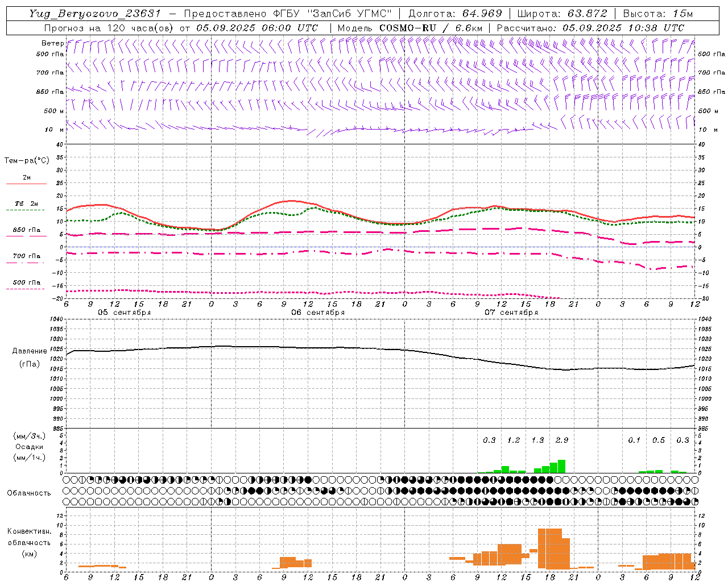Click the 'Конвективн.' convective cloud label
Viewport: 728px width, 582px height.
[29, 531]
